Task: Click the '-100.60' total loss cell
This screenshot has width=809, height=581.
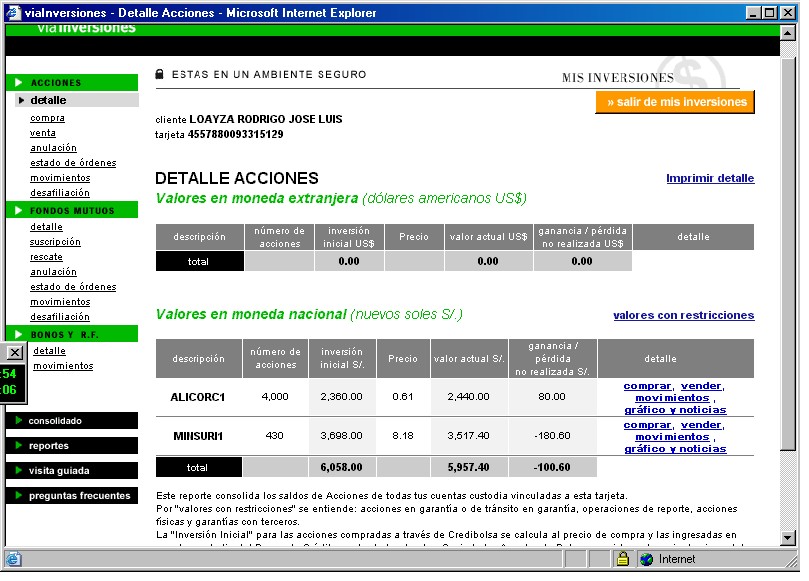Action: 552,467
